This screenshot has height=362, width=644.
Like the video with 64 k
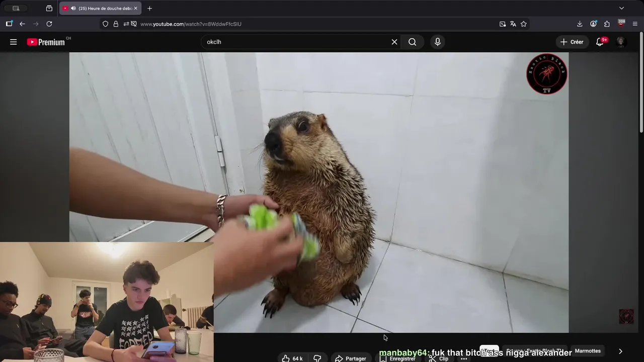click(292, 358)
